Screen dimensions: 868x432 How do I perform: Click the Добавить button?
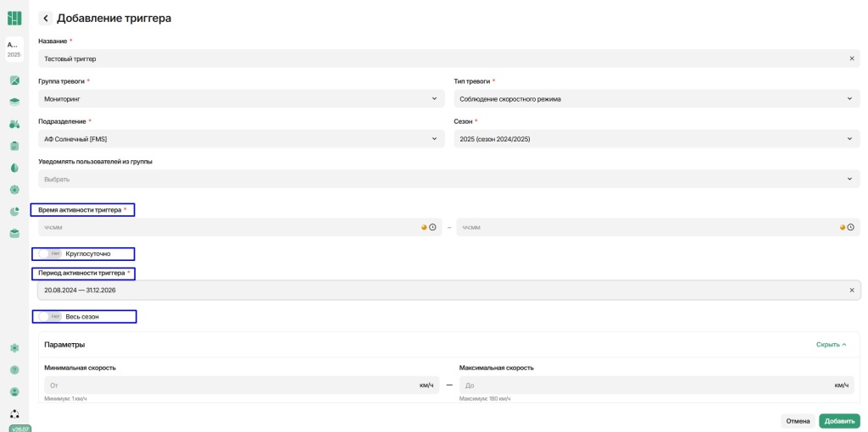coord(840,421)
